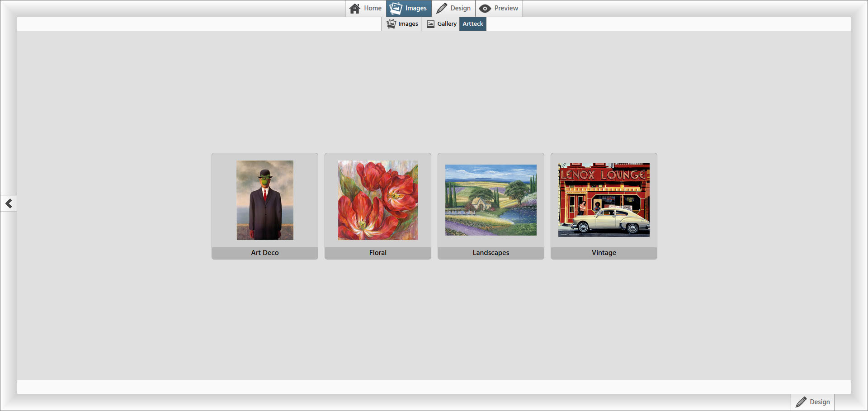
Task: Select the Images sub-tab label
Action: [408, 24]
